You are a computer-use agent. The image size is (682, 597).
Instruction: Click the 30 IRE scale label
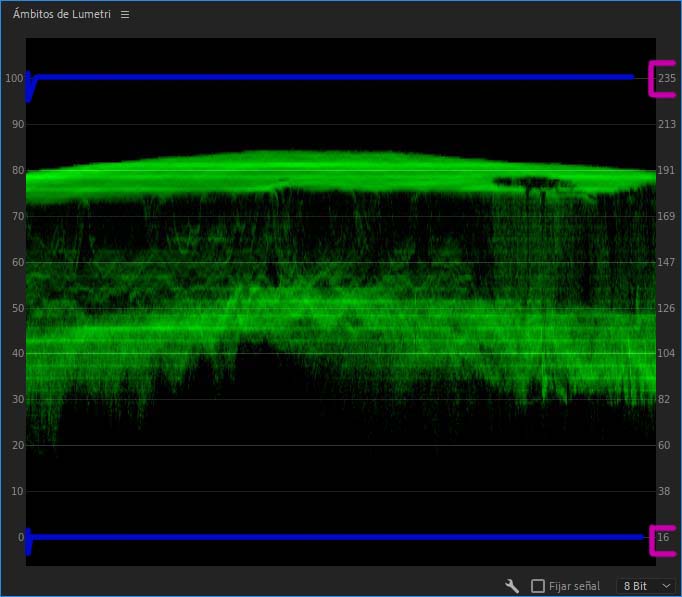[18, 399]
